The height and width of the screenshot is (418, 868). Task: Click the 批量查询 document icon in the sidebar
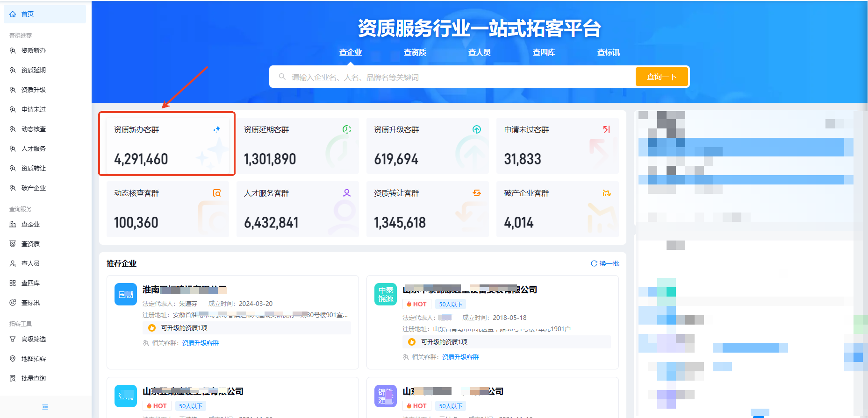[13, 378]
